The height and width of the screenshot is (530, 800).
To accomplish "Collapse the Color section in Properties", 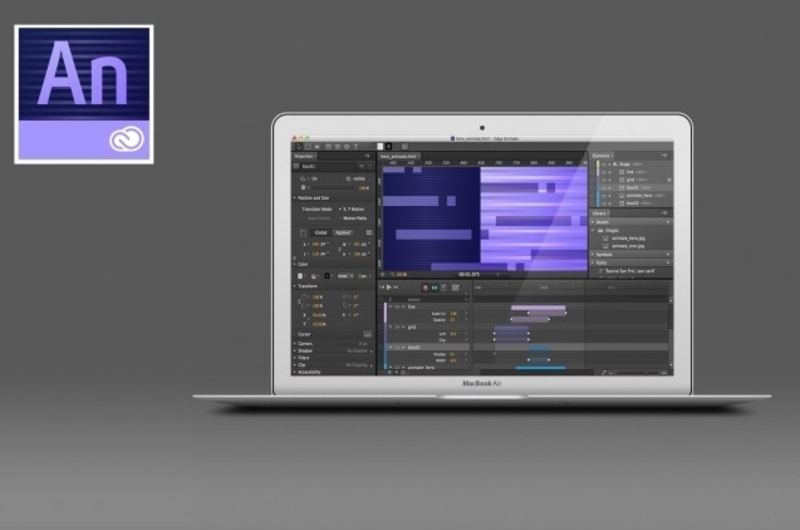I will click(x=294, y=264).
